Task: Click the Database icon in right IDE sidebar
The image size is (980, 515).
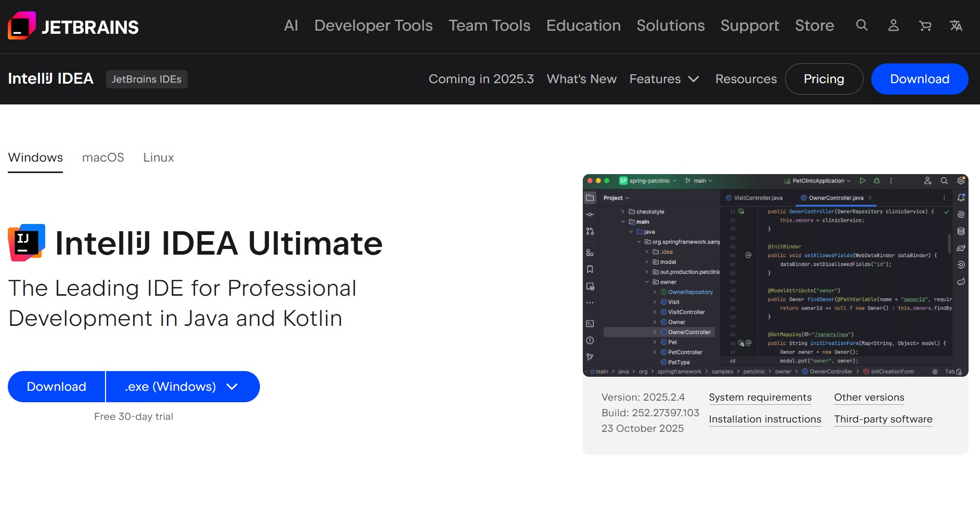Action: [x=961, y=231]
